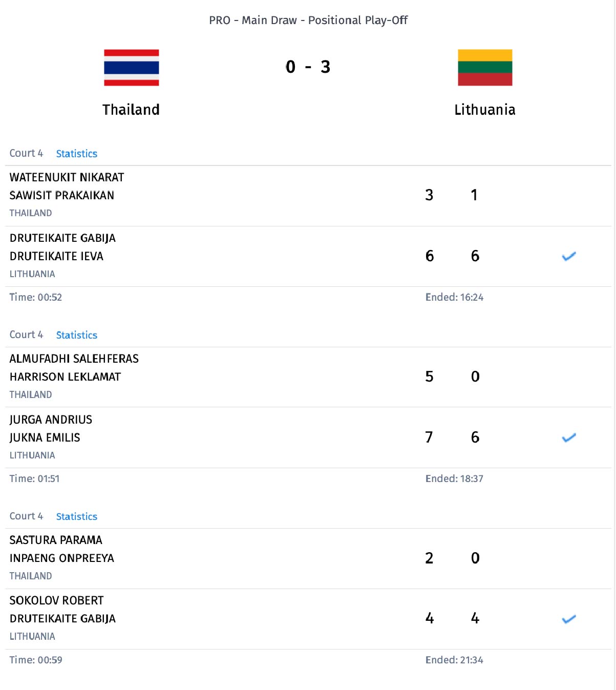Screen dimensions: 616x690
Task: Click the PRO Main Draw Positional Play-Off heading
Action: 308,20
